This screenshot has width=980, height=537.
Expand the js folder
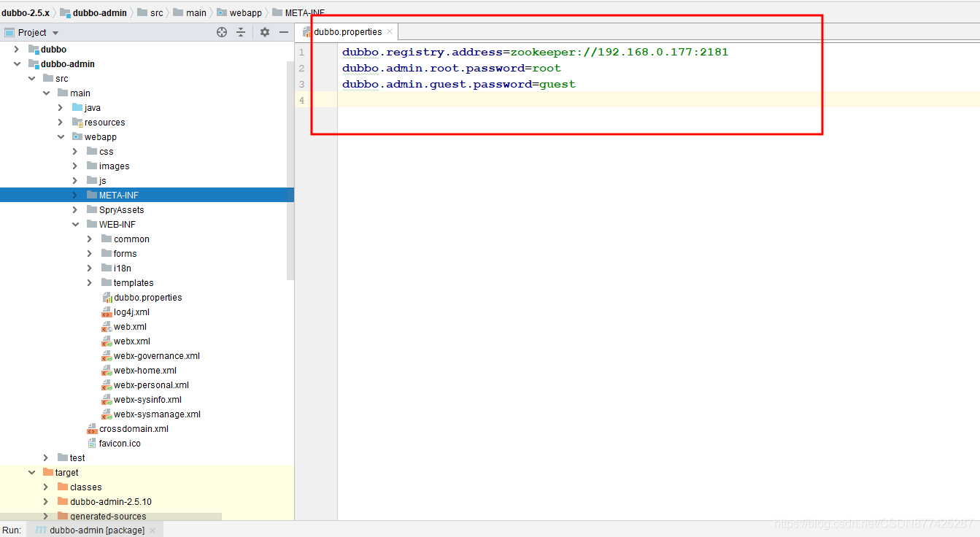tap(75, 180)
